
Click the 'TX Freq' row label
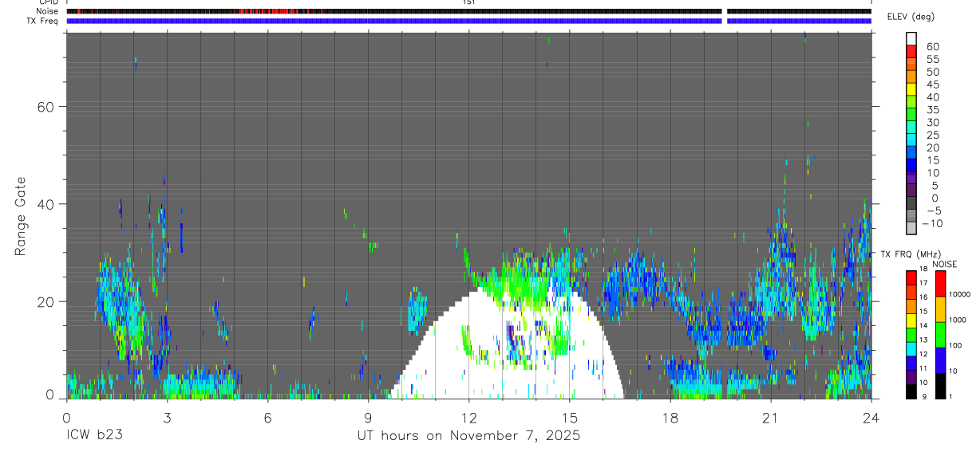pyautogui.click(x=42, y=21)
